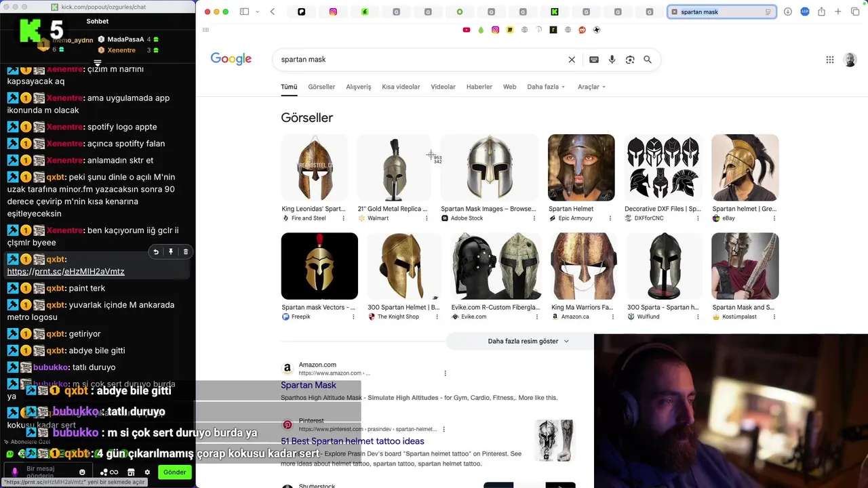Open the Spartan Mask Amazon link
The height and width of the screenshot is (488, 868).
309,385
